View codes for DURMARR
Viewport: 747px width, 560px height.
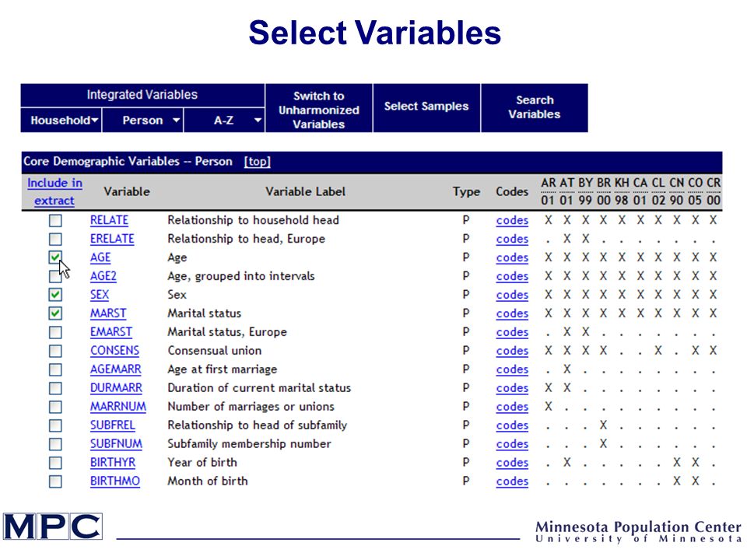point(512,388)
